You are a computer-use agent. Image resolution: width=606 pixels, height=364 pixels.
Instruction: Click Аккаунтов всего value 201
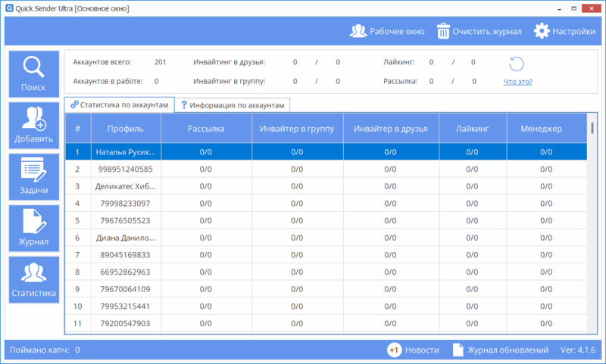(x=160, y=62)
